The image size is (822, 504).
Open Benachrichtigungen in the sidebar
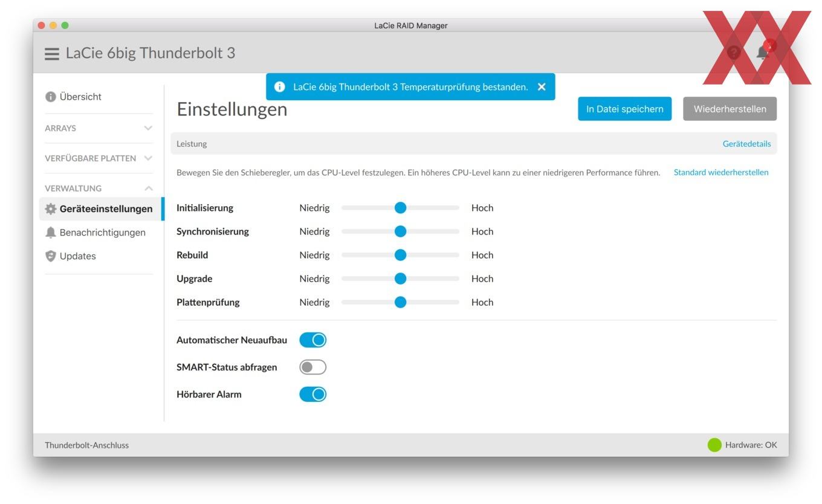(x=102, y=233)
